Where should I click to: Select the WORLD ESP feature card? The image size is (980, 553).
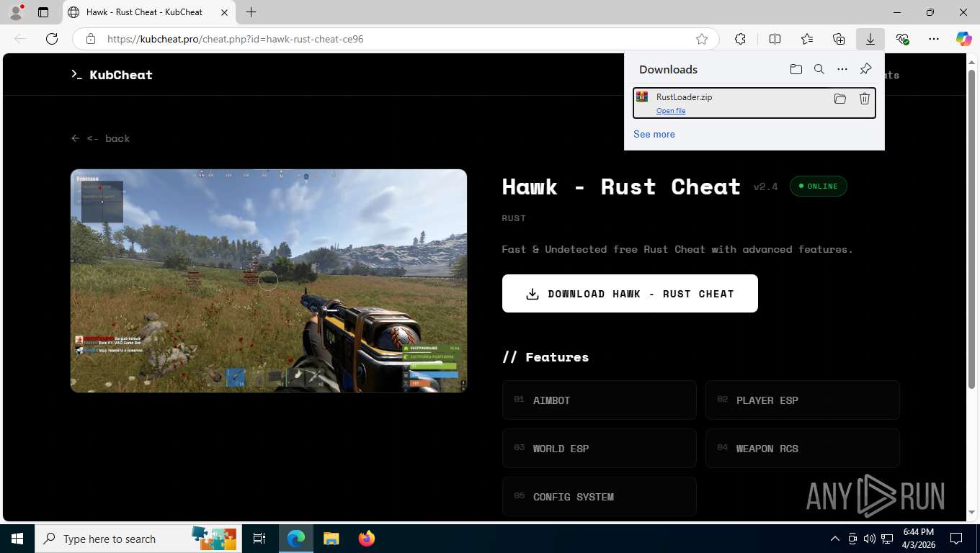pos(600,449)
